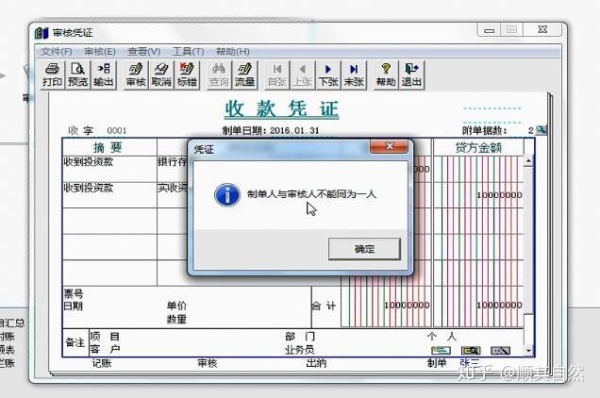Click the first small icon under 个人
The height and width of the screenshot is (398, 600).
(x=441, y=350)
